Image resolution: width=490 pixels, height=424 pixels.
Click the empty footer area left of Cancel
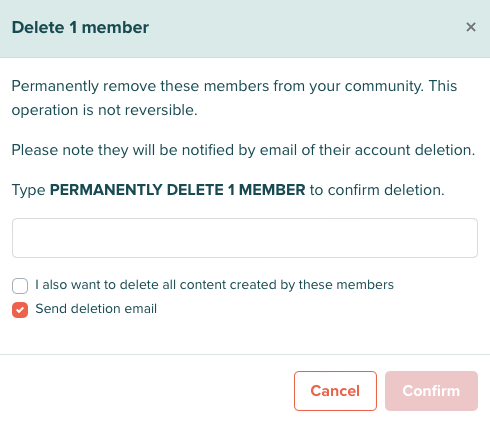click(x=147, y=389)
